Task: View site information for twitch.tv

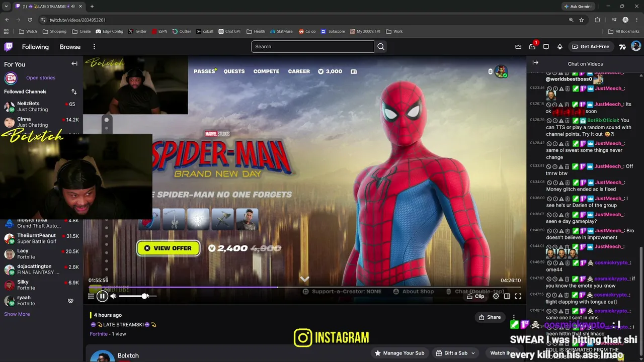Action: coord(43,20)
